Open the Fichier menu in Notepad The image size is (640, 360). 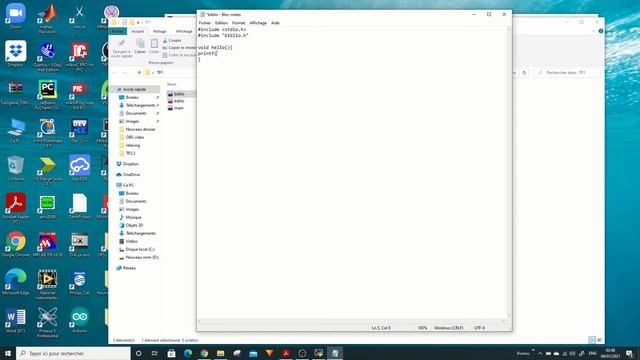point(204,23)
